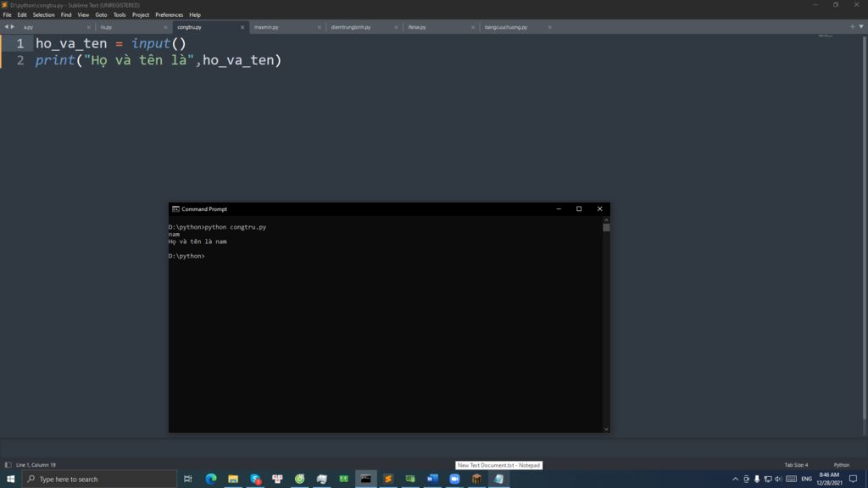
Task: Click the Sublime Text editor vertical scrollbar
Action: point(865,227)
